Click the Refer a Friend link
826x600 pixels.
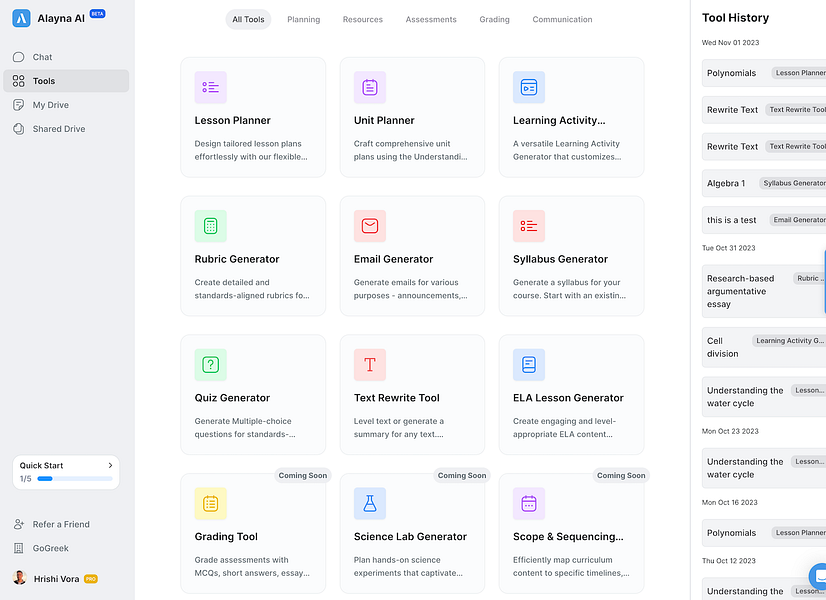(x=61, y=524)
